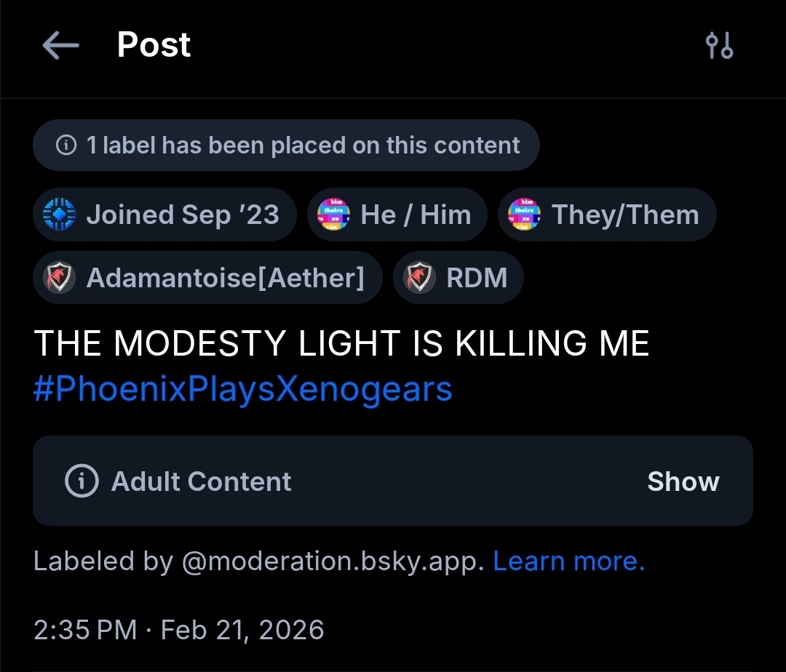Click shield icon beside RDM
Viewport: 786px width, 672px height.
pos(420,278)
